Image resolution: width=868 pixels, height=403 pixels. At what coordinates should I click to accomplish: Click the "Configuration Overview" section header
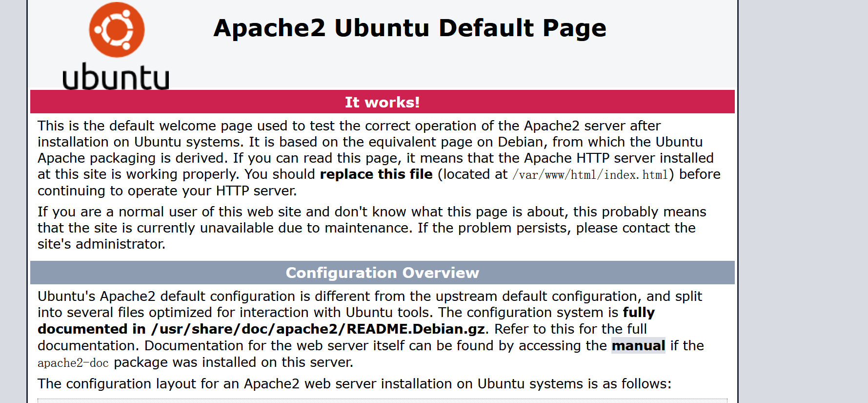click(382, 273)
